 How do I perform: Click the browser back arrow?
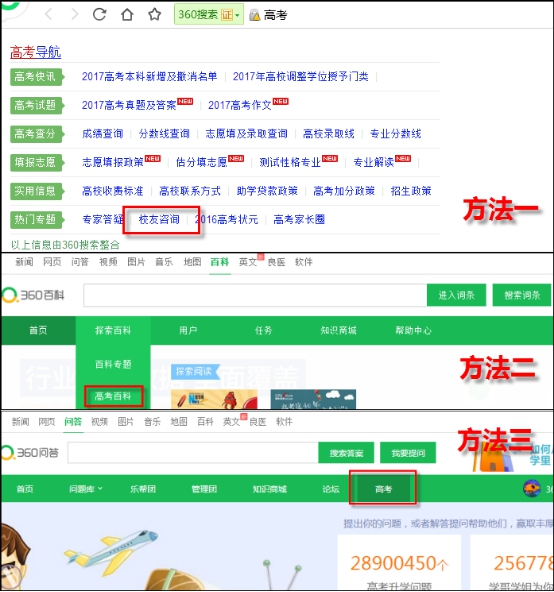(48, 14)
